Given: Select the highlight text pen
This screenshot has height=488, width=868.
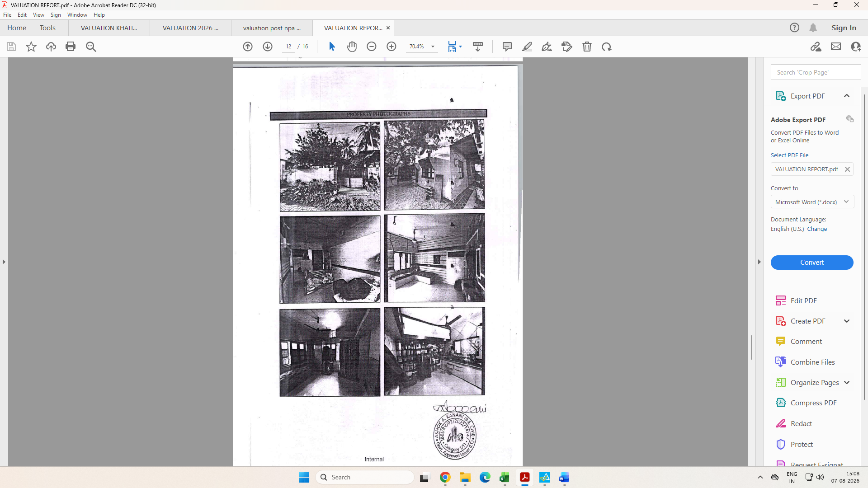Looking at the screenshot, I should [527, 47].
